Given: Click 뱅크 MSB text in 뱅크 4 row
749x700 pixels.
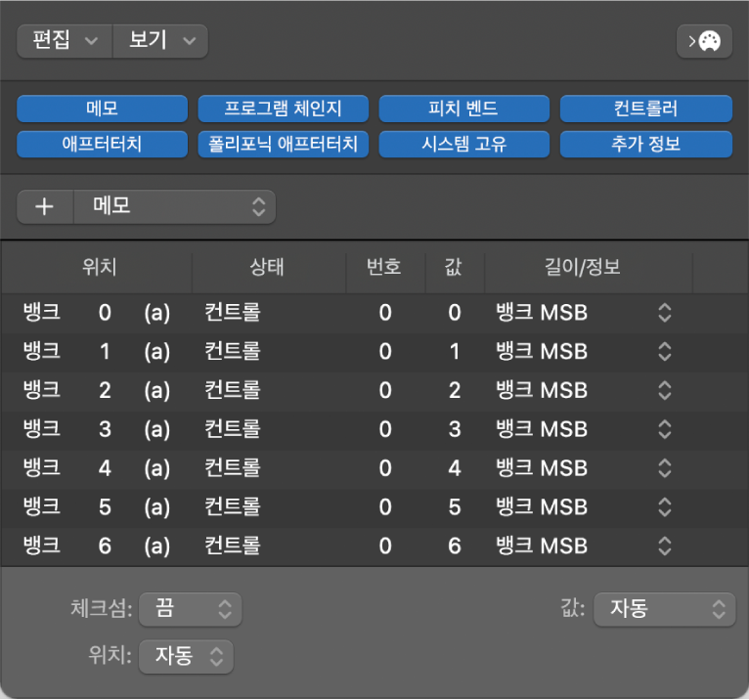Looking at the screenshot, I should 542,468.
